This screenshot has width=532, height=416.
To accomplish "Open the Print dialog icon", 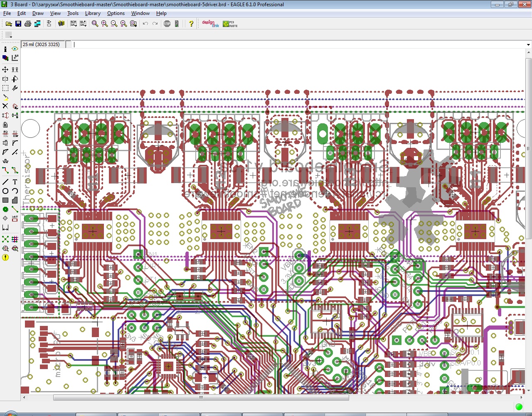I will coord(28,24).
